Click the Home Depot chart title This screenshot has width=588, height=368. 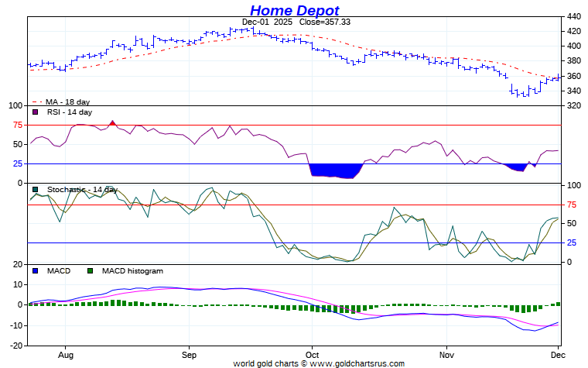294,10
